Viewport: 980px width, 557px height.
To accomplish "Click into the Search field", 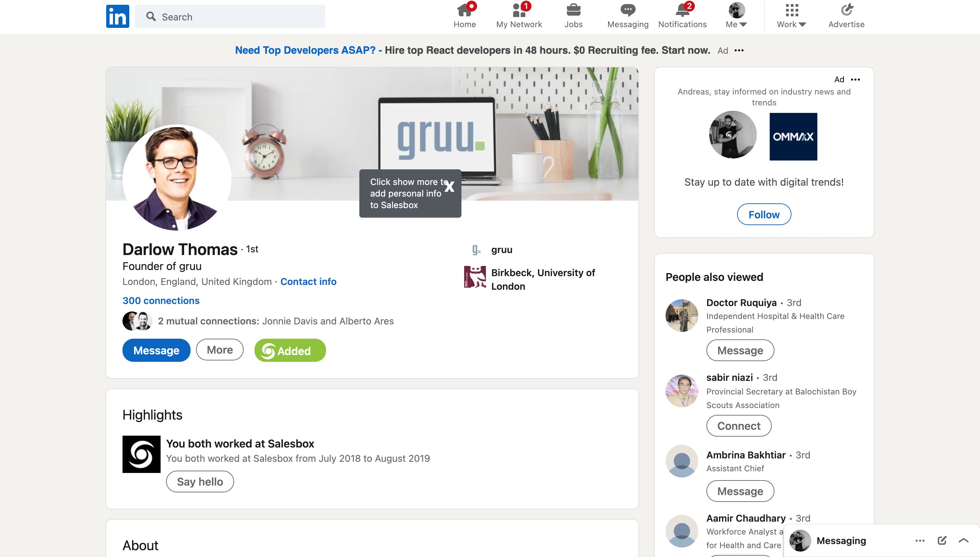I will pyautogui.click(x=230, y=16).
